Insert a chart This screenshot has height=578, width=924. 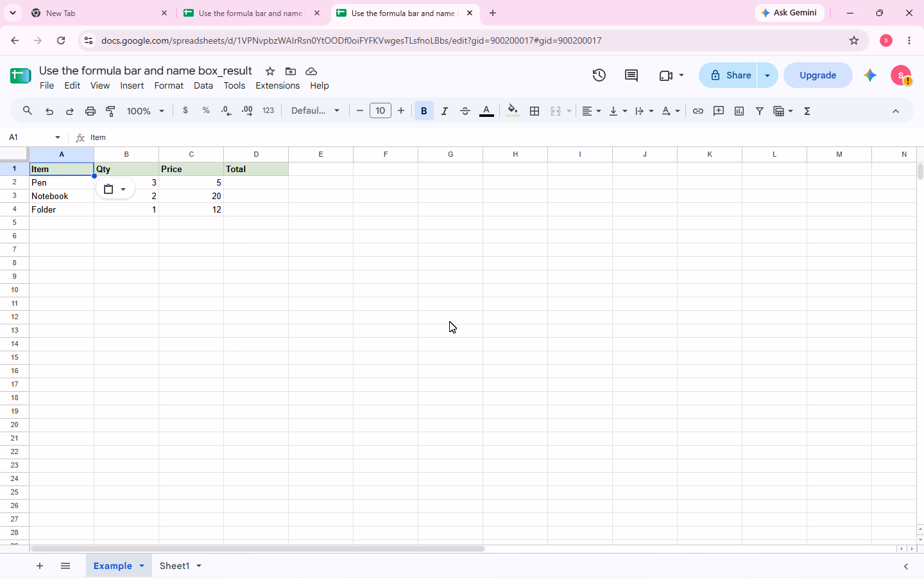click(739, 111)
